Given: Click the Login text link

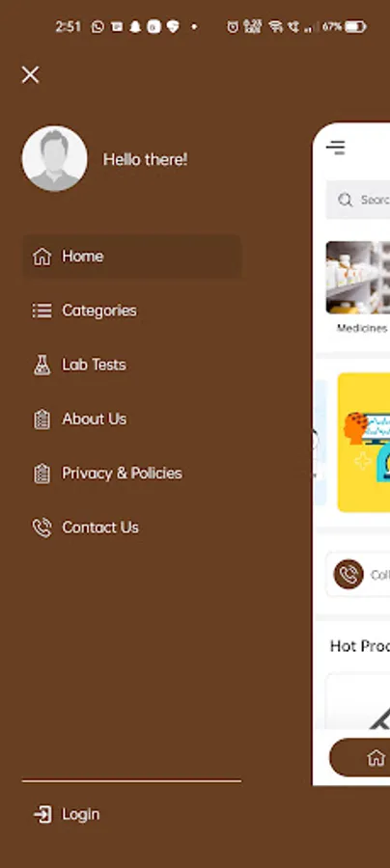Looking at the screenshot, I should tap(81, 814).
